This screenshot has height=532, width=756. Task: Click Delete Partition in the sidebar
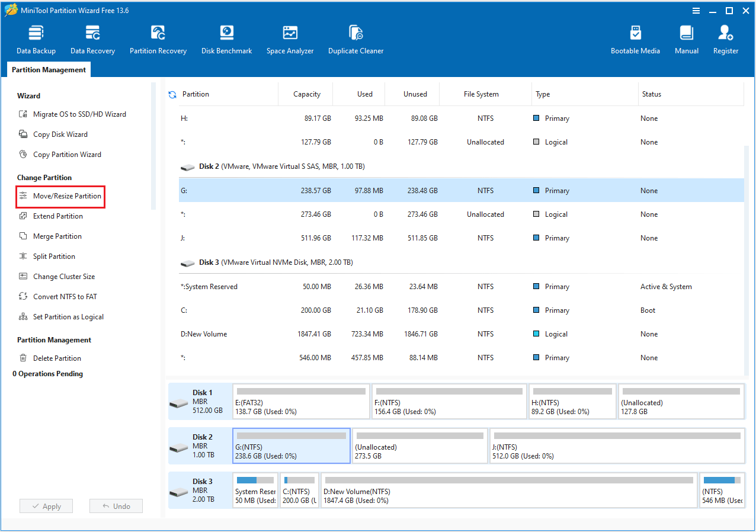click(50, 358)
